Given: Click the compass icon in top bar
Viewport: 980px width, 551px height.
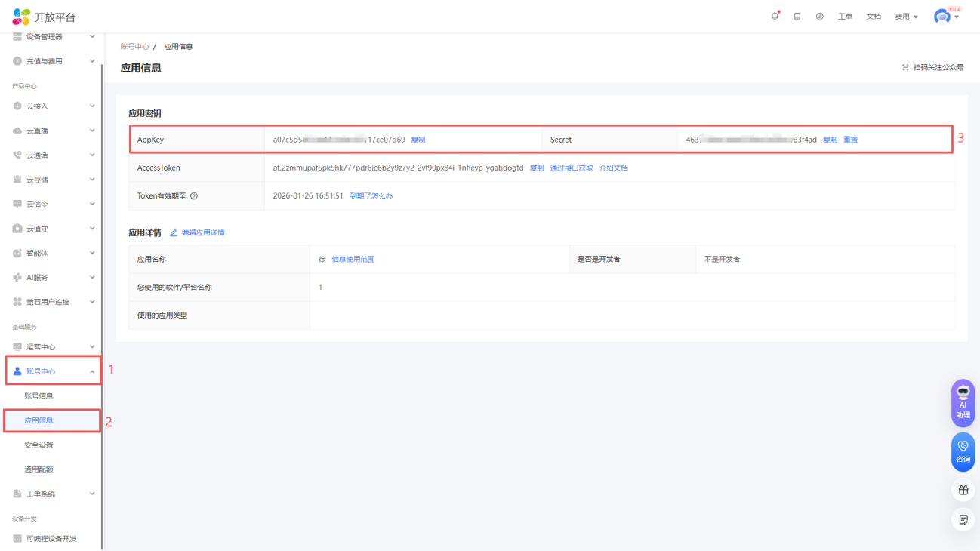Looking at the screenshot, I should (820, 17).
